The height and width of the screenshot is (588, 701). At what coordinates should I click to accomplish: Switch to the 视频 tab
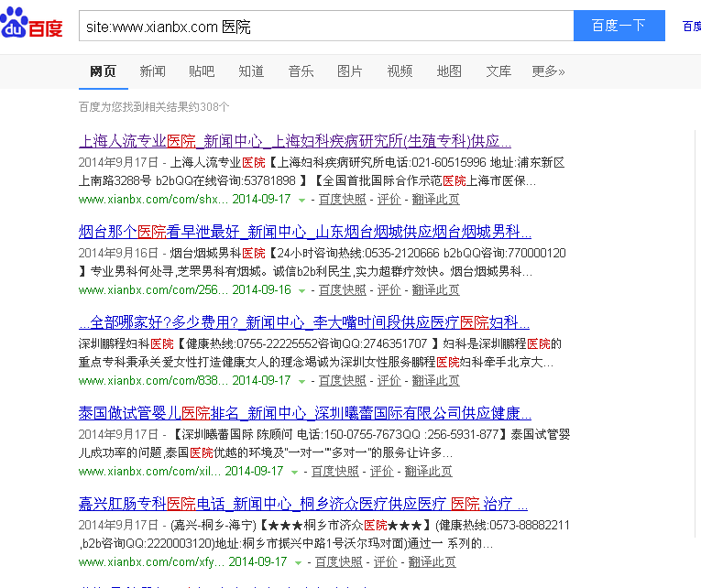(400, 71)
